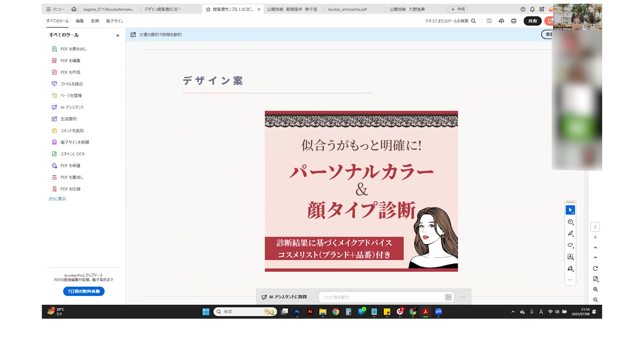Select the highlighter pen tool in quick toolbar
Viewport: 644px width, 362px height.
570,233
